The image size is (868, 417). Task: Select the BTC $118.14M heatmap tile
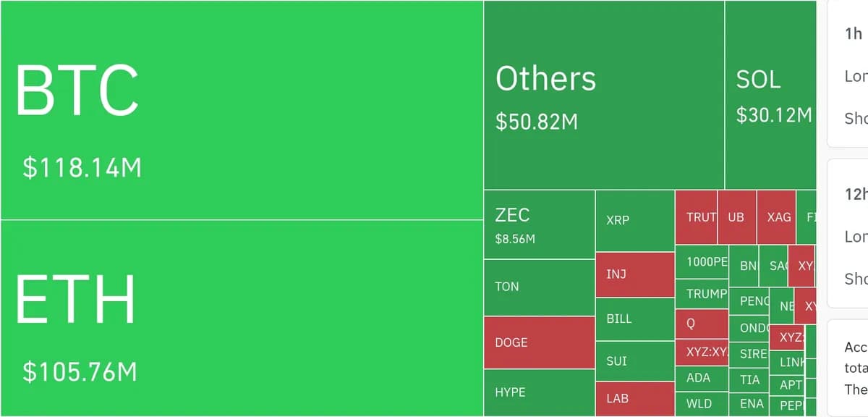[242, 110]
